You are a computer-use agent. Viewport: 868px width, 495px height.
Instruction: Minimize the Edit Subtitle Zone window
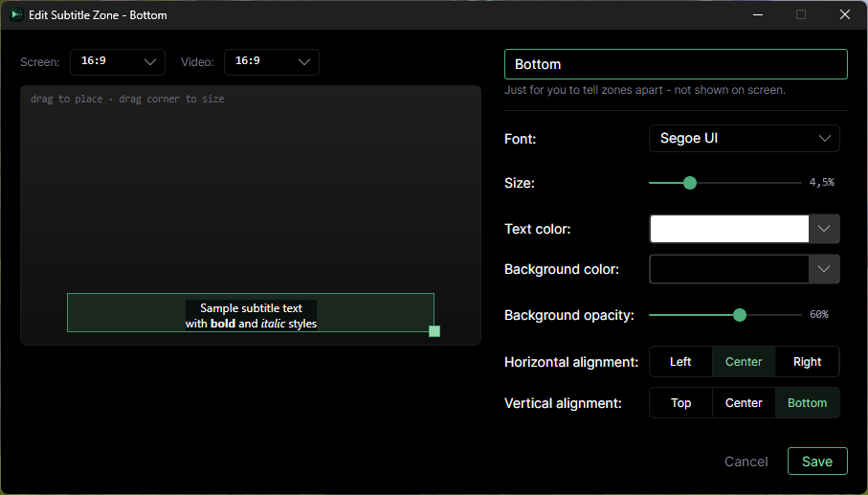(x=758, y=15)
